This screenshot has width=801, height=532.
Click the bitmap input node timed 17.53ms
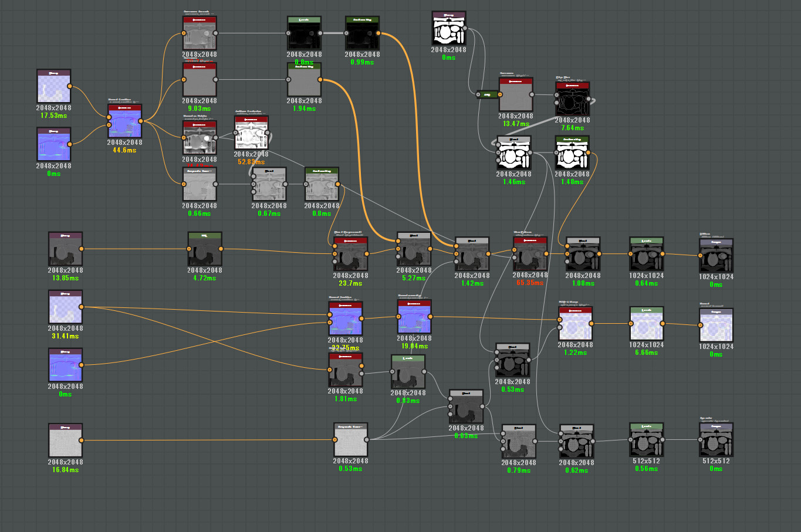coord(53,87)
